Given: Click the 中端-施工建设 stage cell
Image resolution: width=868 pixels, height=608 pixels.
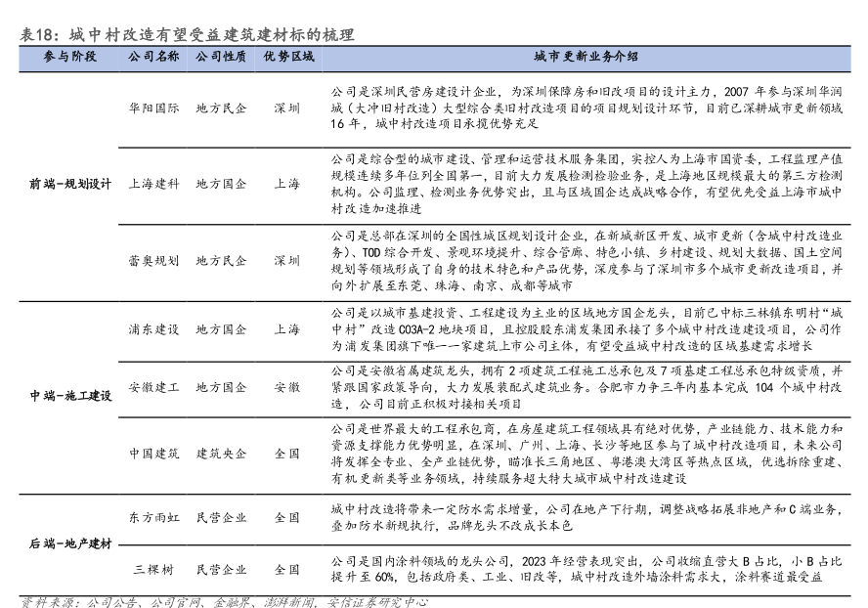Looking at the screenshot, I should point(70,395).
